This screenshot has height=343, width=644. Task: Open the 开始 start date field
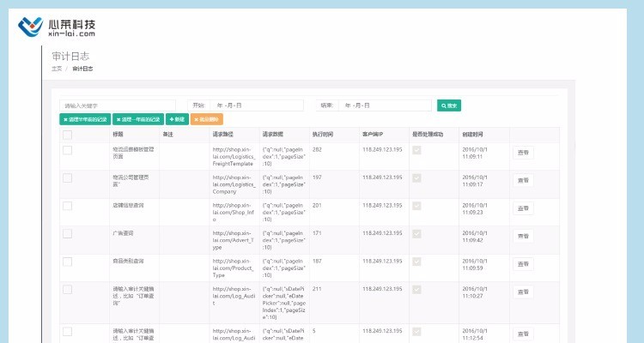click(x=256, y=105)
